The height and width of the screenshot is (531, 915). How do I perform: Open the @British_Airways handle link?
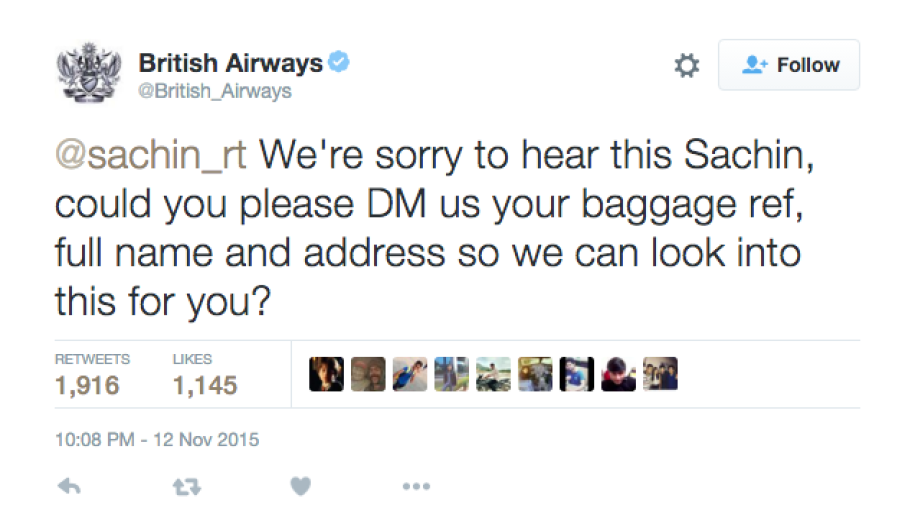coord(215,91)
